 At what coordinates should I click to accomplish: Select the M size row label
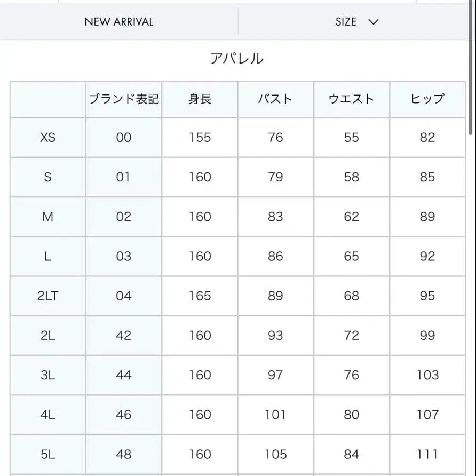pyautogui.click(x=46, y=217)
